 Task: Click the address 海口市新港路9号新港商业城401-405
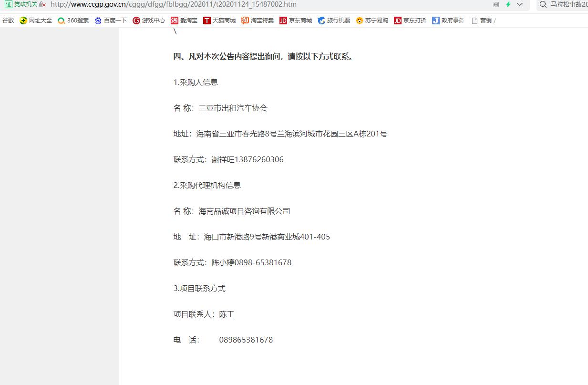[x=267, y=237]
